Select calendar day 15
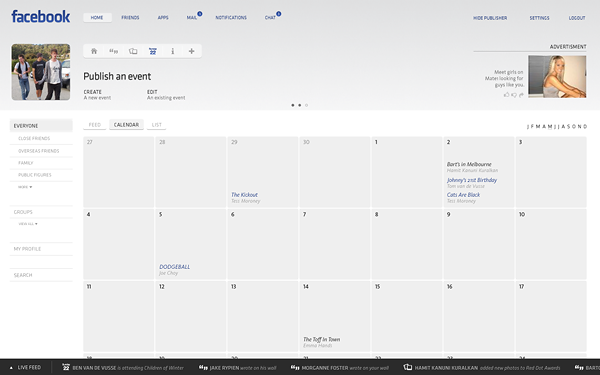 [x=406, y=316]
